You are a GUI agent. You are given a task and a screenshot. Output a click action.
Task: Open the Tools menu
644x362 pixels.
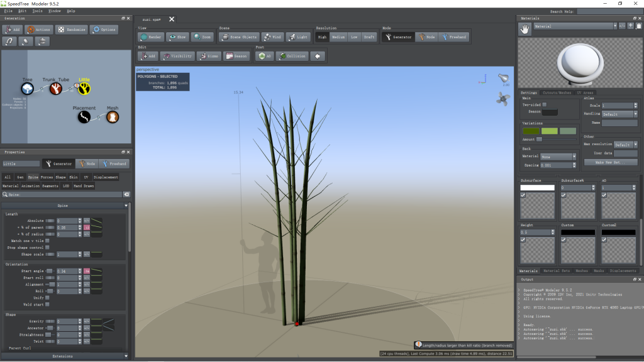click(37, 11)
